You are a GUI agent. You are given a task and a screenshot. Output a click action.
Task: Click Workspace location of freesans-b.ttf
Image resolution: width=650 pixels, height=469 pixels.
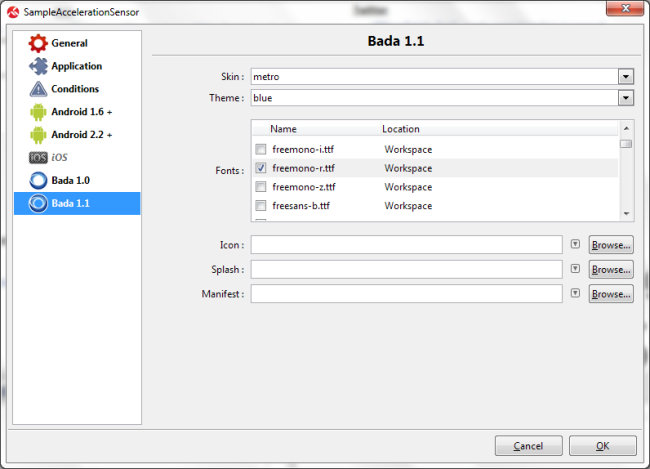pos(408,205)
